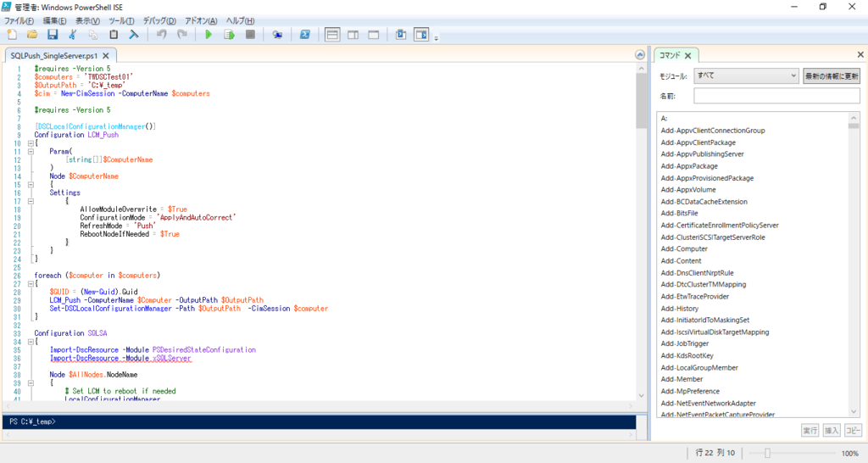Viewport: 868px width, 463px height.
Task: Stop operation square icon
Action: click(x=250, y=35)
